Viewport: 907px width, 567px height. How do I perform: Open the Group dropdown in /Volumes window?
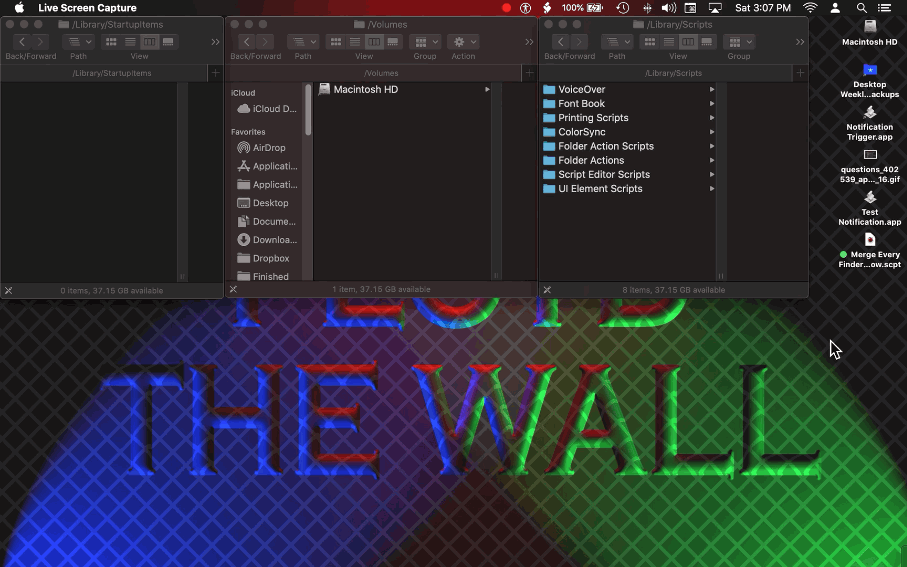click(x=425, y=42)
